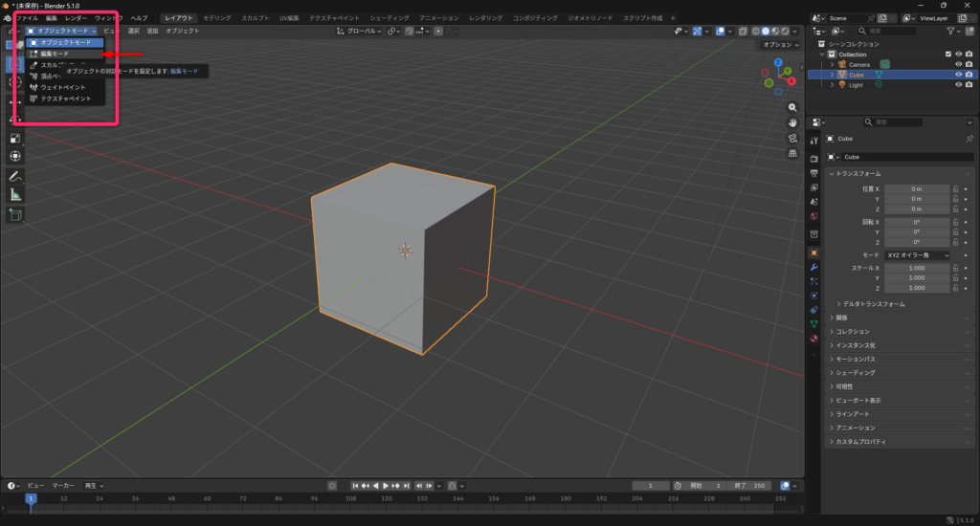Switch to the UV編集 workspace tab
Viewport: 980px width, 526px height.
click(289, 18)
